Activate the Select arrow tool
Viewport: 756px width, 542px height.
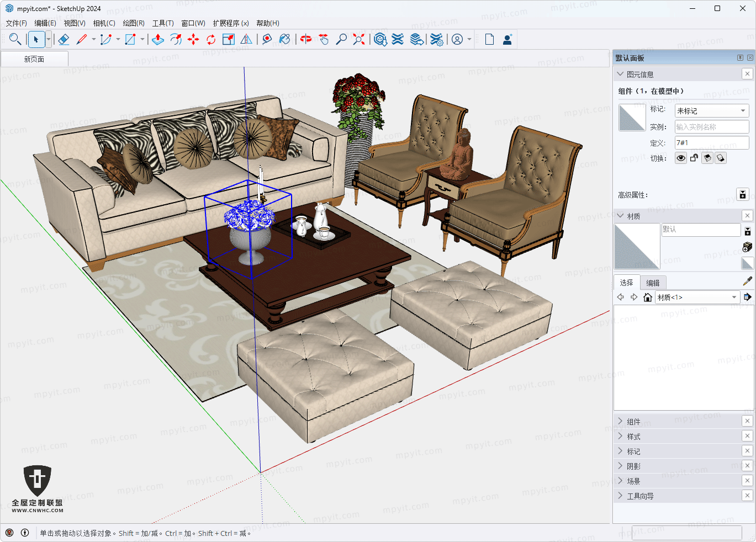coord(36,39)
